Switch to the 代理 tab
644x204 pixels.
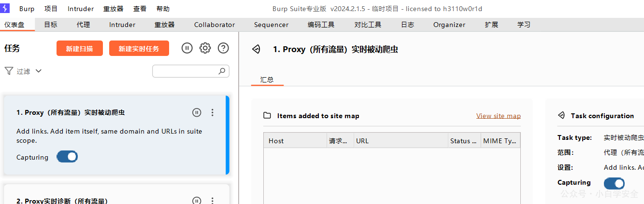click(x=83, y=25)
